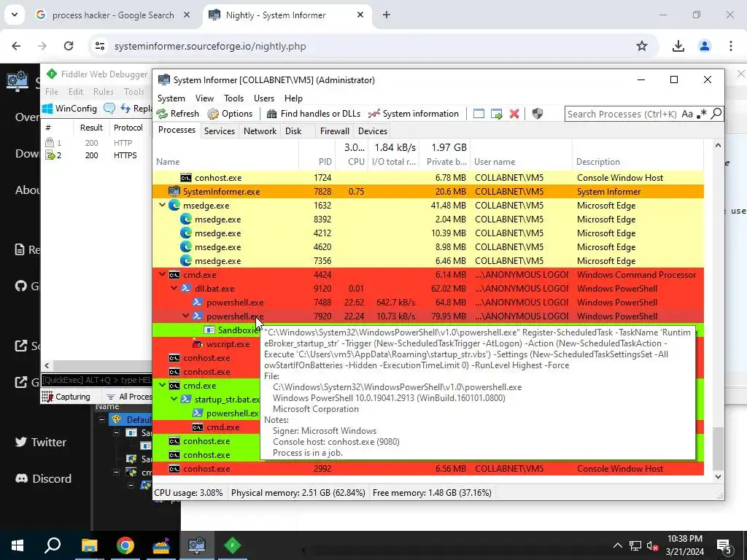Screen dimensions: 747x560
Task: Select powershell.exe with PID 7488
Action: 427,303
